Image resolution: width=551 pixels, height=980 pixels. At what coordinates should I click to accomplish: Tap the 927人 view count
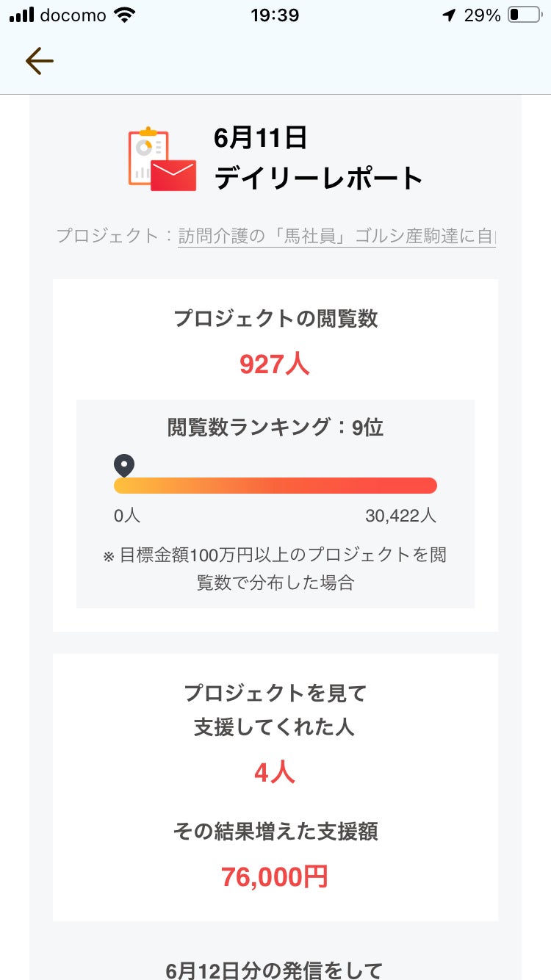[275, 364]
